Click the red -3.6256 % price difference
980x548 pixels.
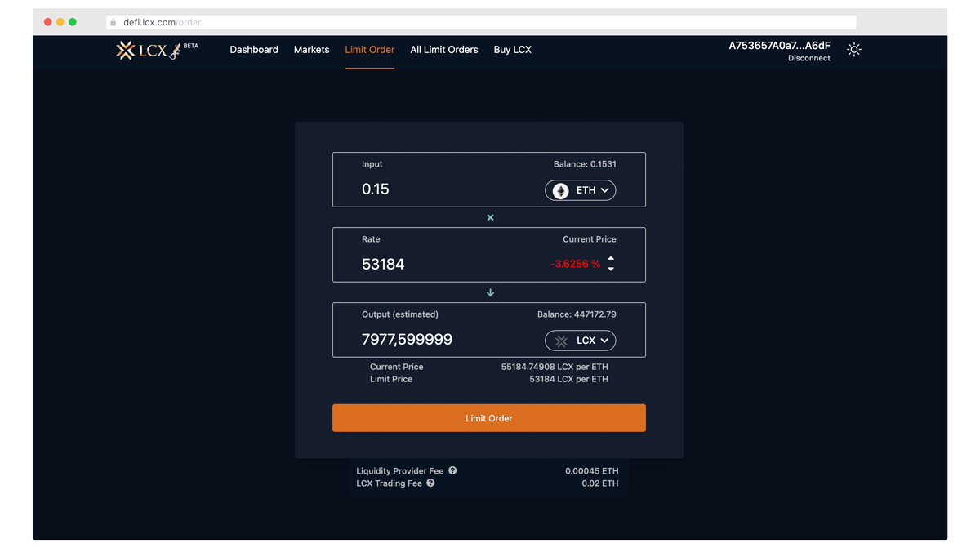pyautogui.click(x=575, y=264)
